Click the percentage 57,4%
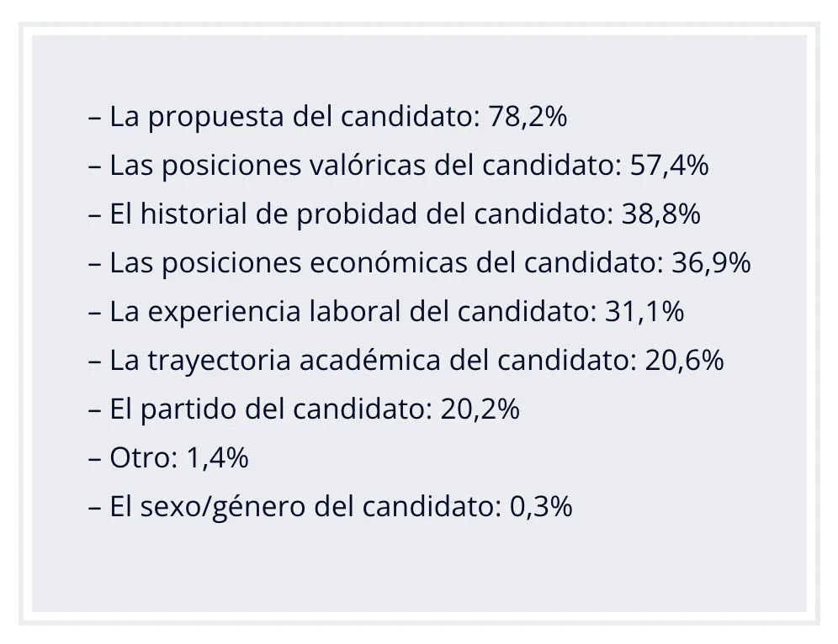Image resolution: width=838 pixels, height=644 pixels. (x=669, y=165)
